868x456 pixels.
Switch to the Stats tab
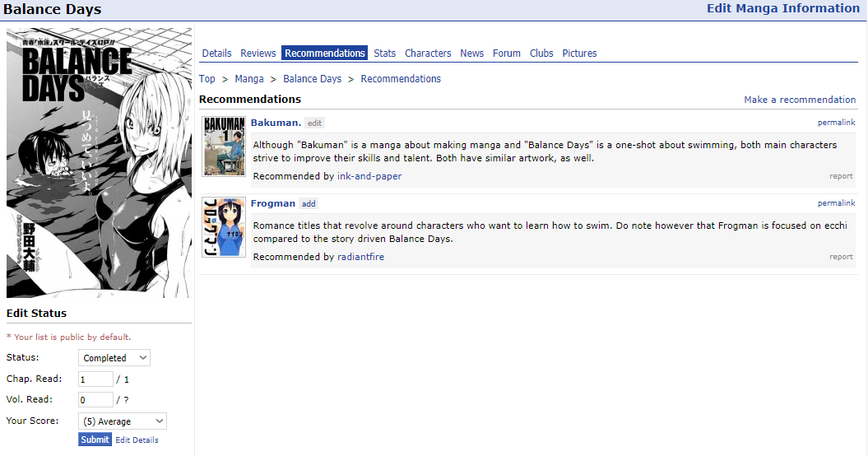pos(385,54)
